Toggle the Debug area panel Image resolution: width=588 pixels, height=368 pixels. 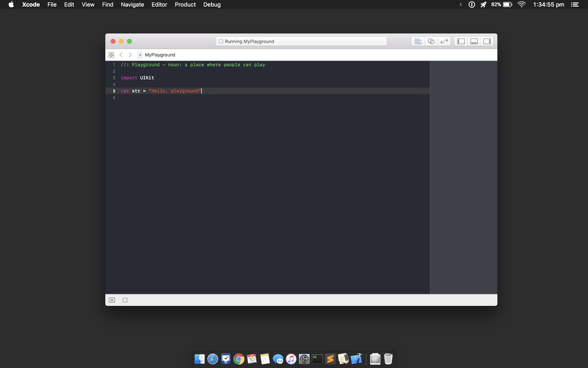click(x=474, y=41)
